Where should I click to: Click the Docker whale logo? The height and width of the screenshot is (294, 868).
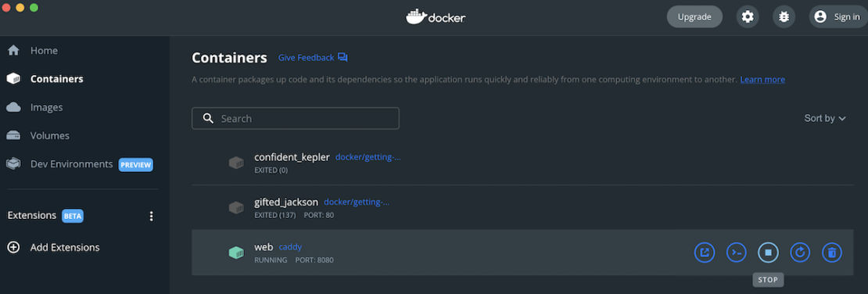coord(416,16)
